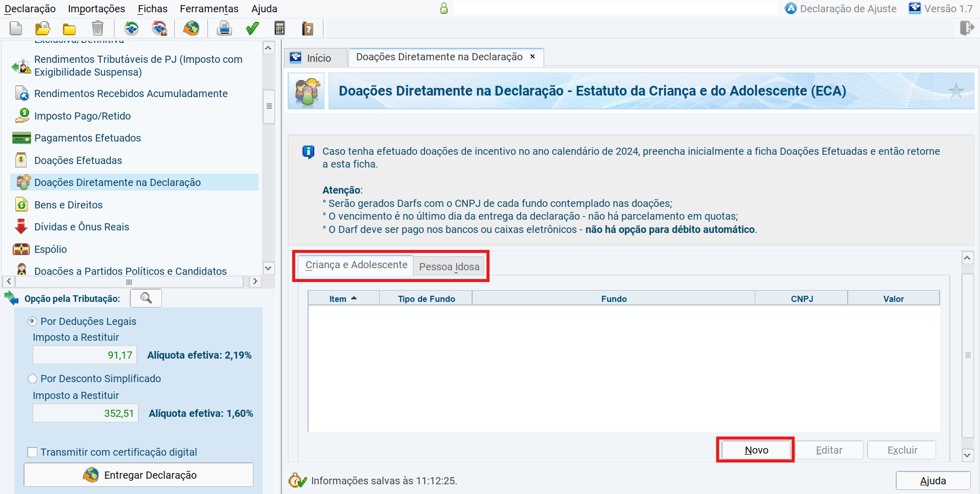The image size is (980, 494).
Task: Click the help book icon
Action: [x=308, y=29]
